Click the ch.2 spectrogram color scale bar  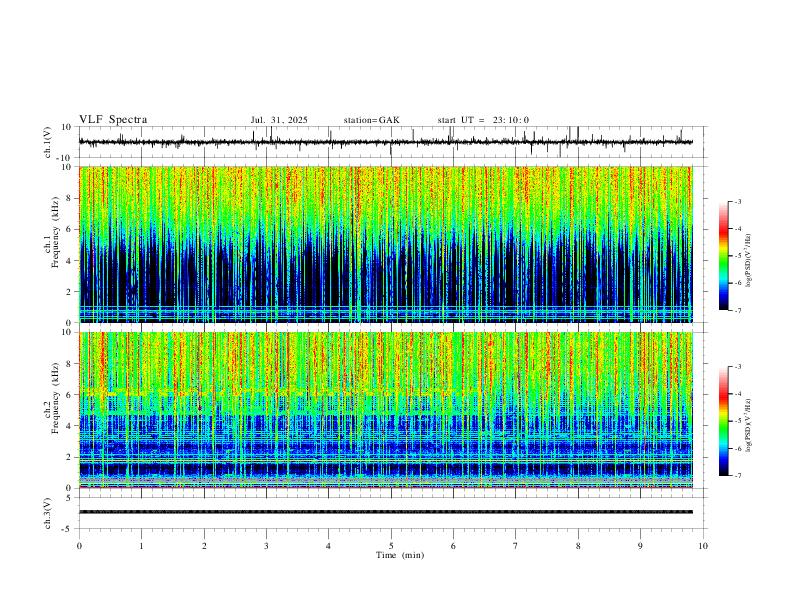[x=723, y=421]
